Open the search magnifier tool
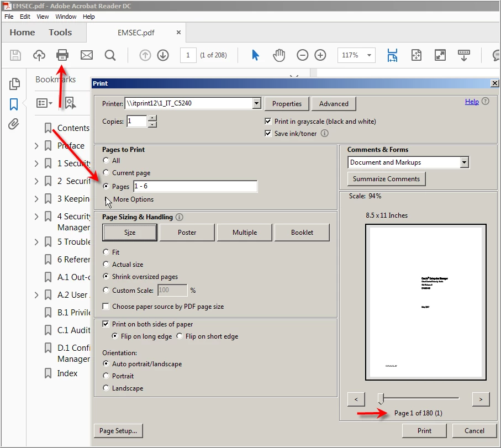 (x=110, y=55)
